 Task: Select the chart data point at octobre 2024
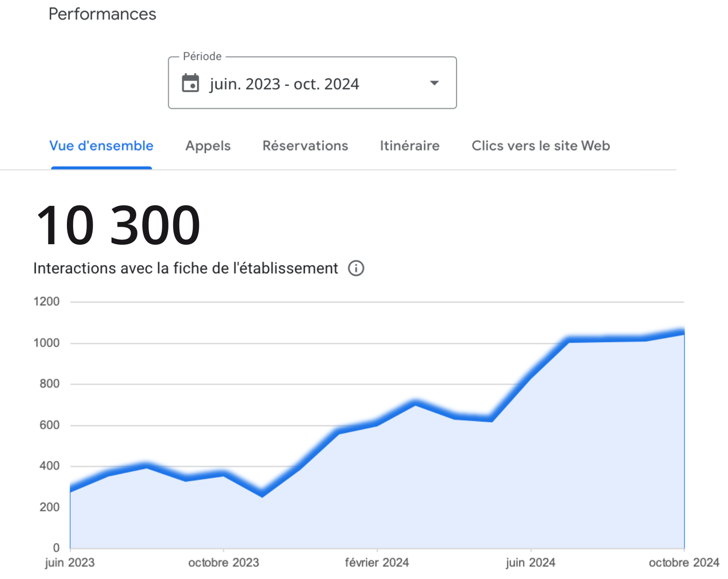tap(683, 332)
